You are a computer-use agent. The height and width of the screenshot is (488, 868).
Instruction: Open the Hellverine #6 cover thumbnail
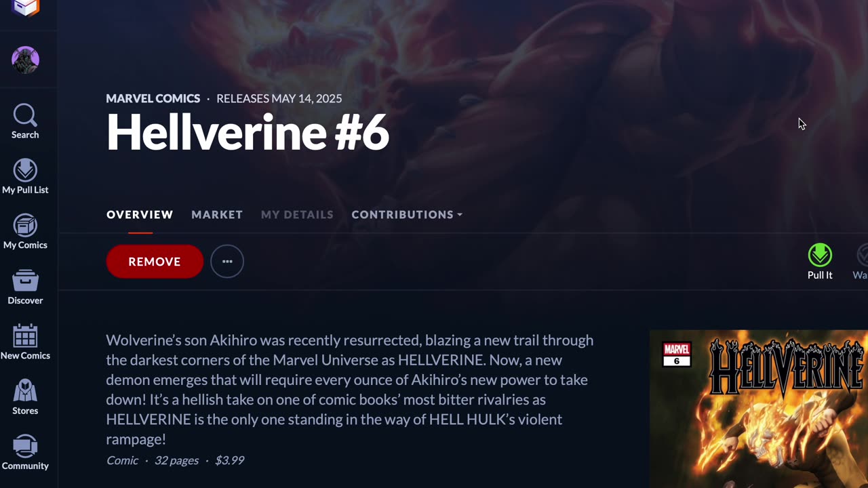759,409
